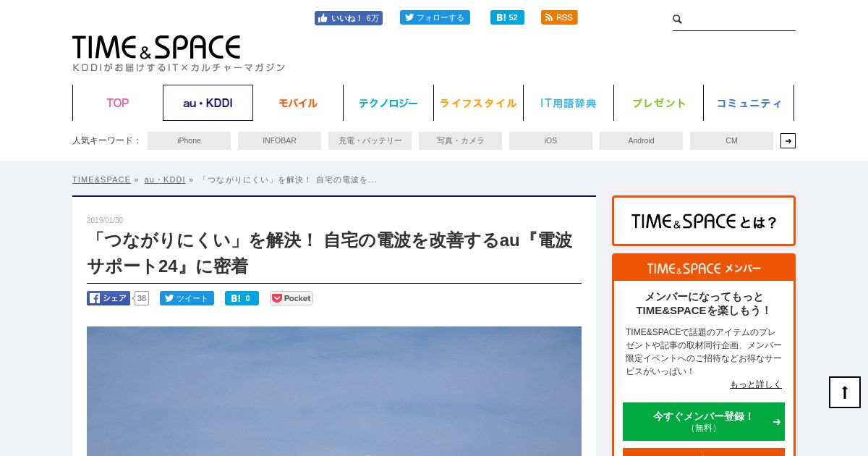Select the 充電・バッテリー keyword

(370, 140)
